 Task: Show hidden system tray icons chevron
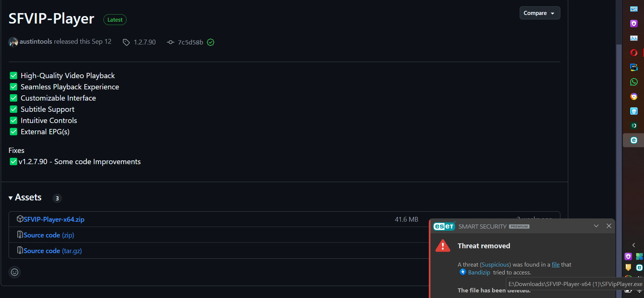tap(634, 245)
